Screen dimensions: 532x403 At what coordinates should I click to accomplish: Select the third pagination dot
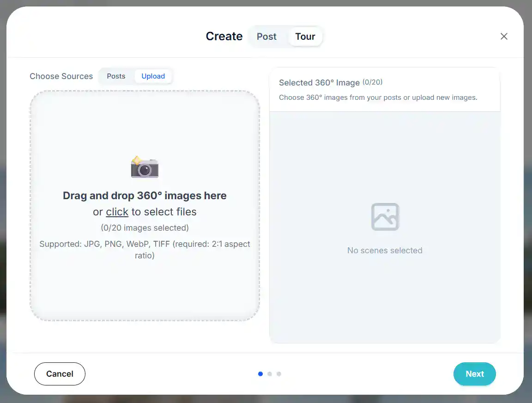[278, 374]
